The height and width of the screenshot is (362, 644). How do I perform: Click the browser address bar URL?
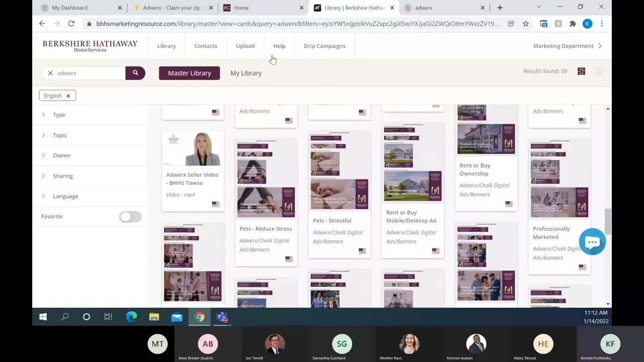click(x=297, y=24)
